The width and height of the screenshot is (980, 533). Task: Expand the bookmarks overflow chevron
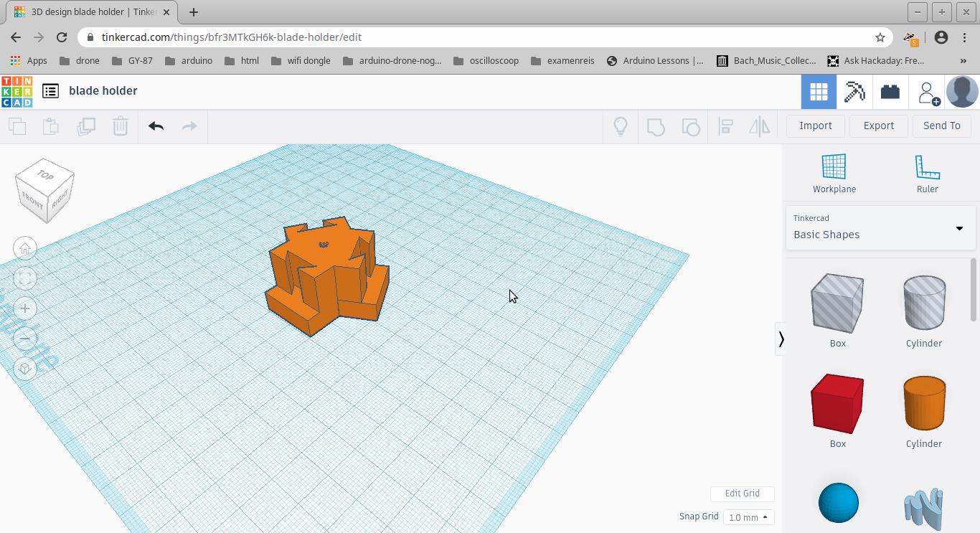(x=963, y=61)
